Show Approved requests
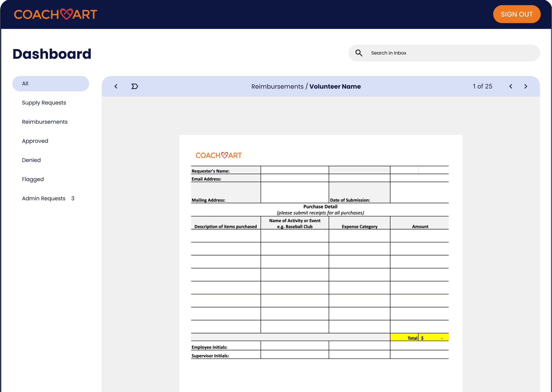The width and height of the screenshot is (552, 392). [x=35, y=141]
